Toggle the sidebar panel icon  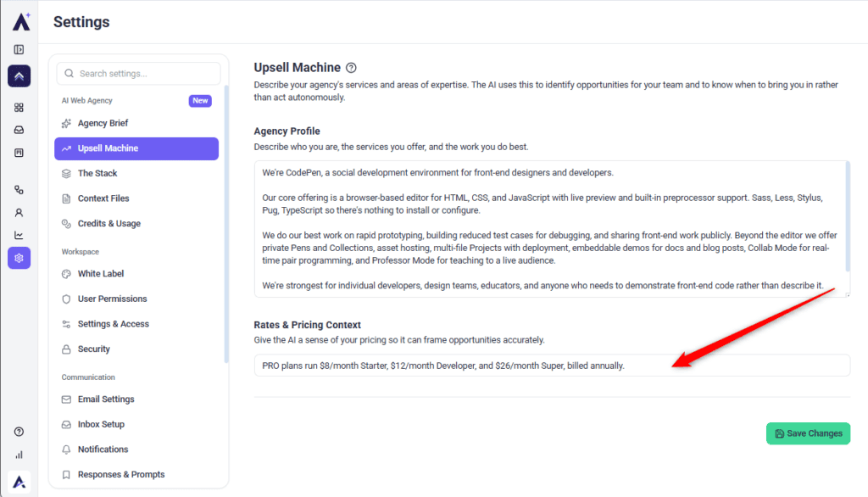(19, 50)
